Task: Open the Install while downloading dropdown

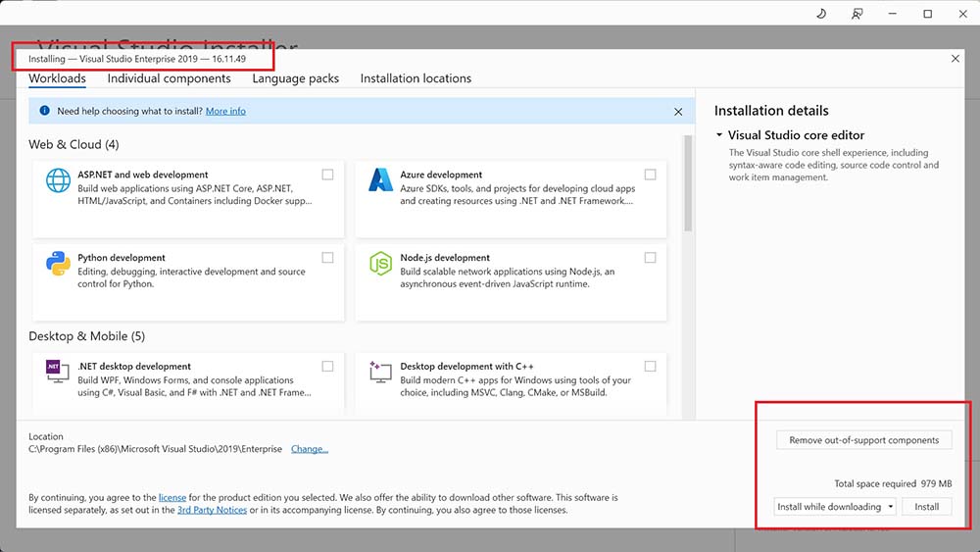Action: [835, 506]
